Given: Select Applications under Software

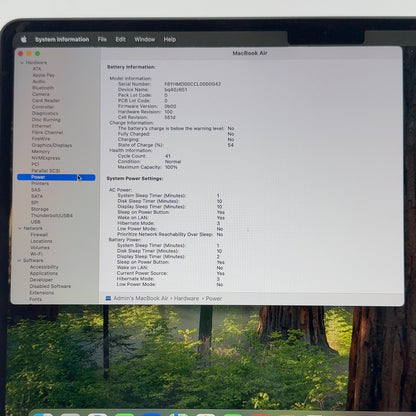Looking at the screenshot, I should 44,273.
